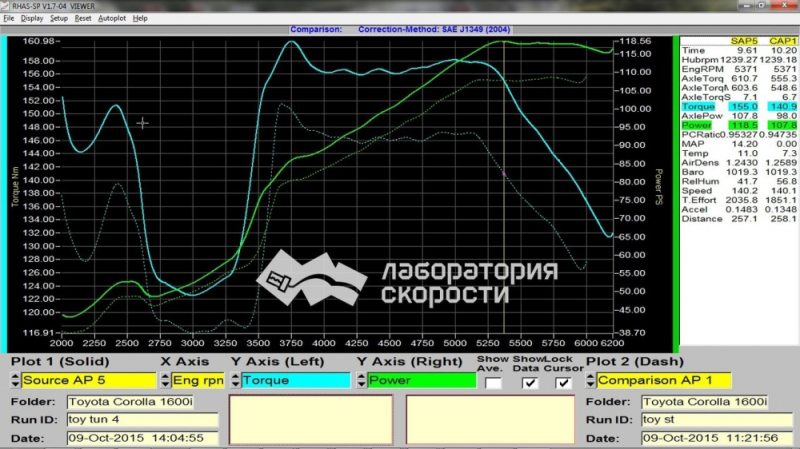Select the green Power Y-axis field
This screenshot has height=449, width=800.
[x=422, y=380]
